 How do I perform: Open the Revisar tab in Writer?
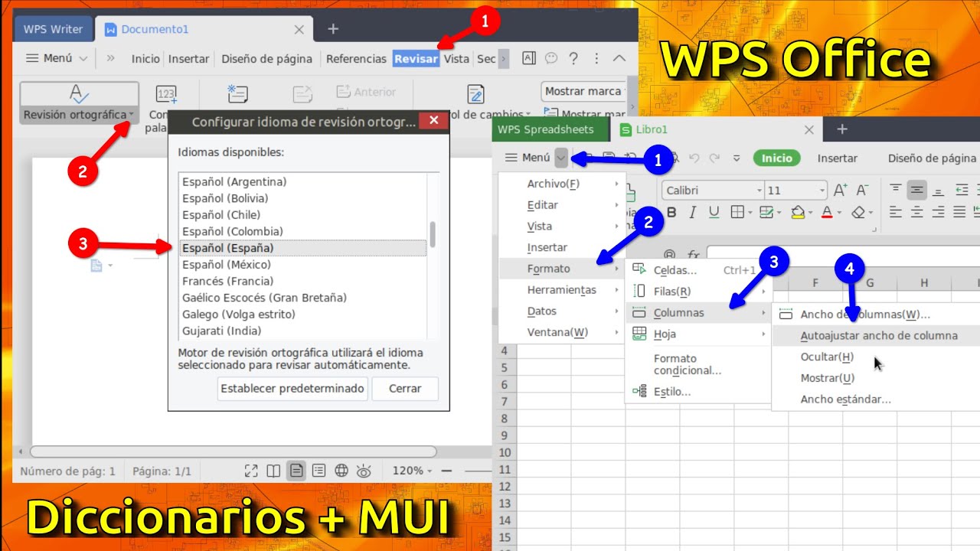(x=416, y=58)
